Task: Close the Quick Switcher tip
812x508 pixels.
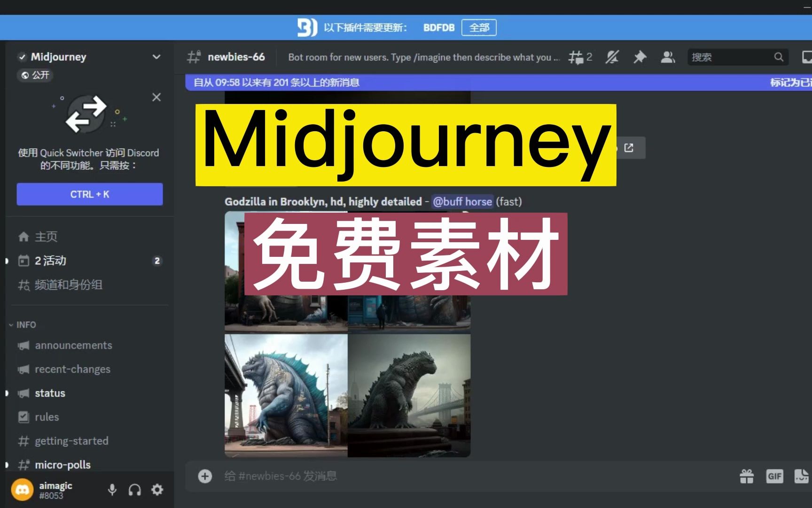Action: [x=156, y=97]
